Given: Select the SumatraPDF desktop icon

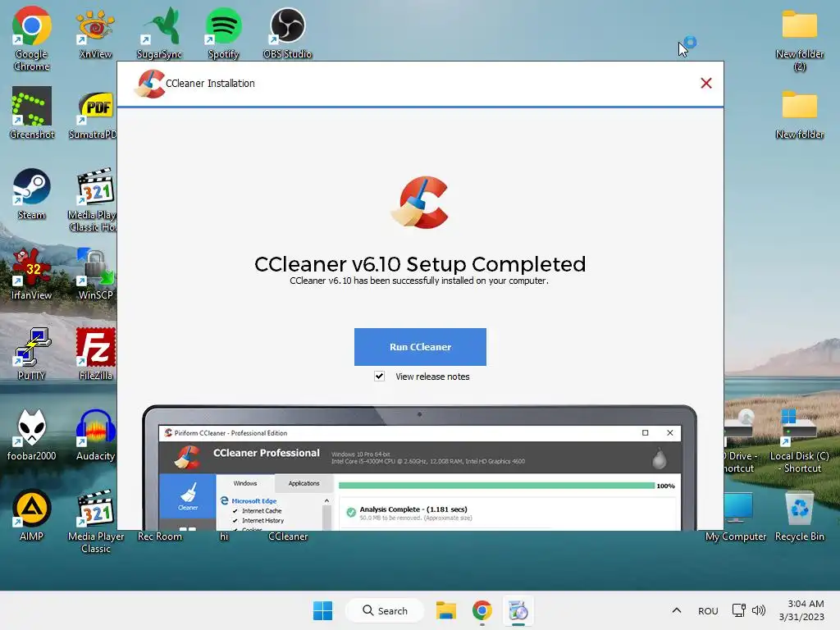Looking at the screenshot, I should pyautogui.click(x=94, y=113).
